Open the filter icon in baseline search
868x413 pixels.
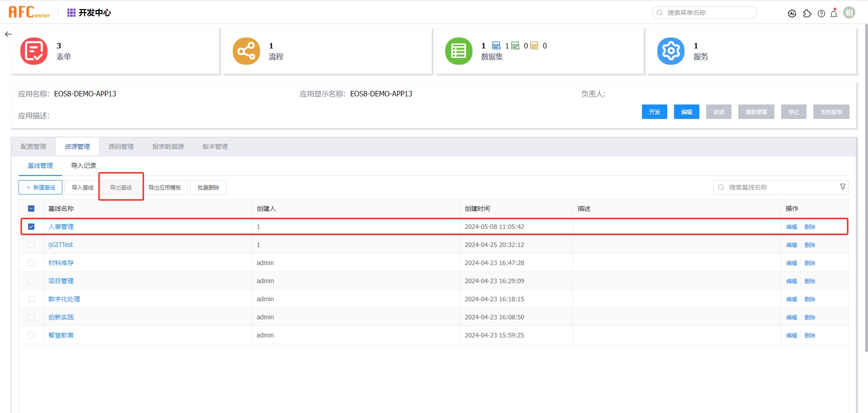coord(843,187)
